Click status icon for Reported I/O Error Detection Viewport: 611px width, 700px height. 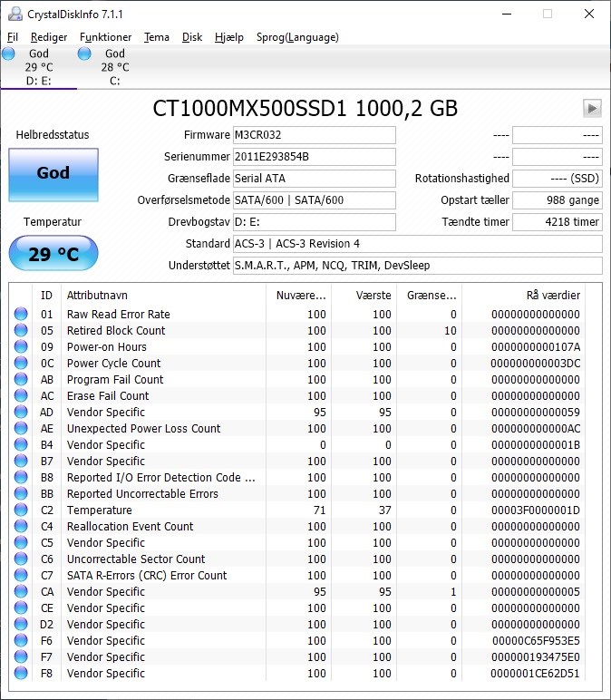21,477
